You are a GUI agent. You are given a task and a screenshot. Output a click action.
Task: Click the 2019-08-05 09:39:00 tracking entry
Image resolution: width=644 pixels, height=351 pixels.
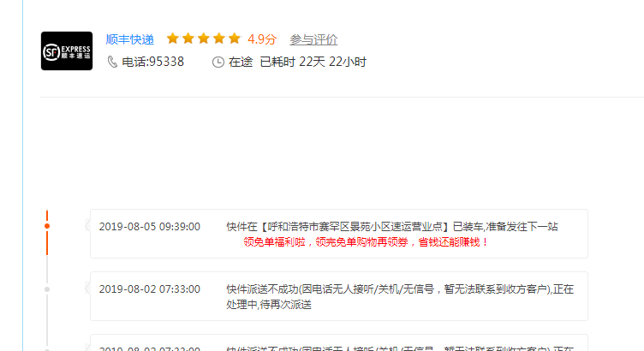(339, 234)
